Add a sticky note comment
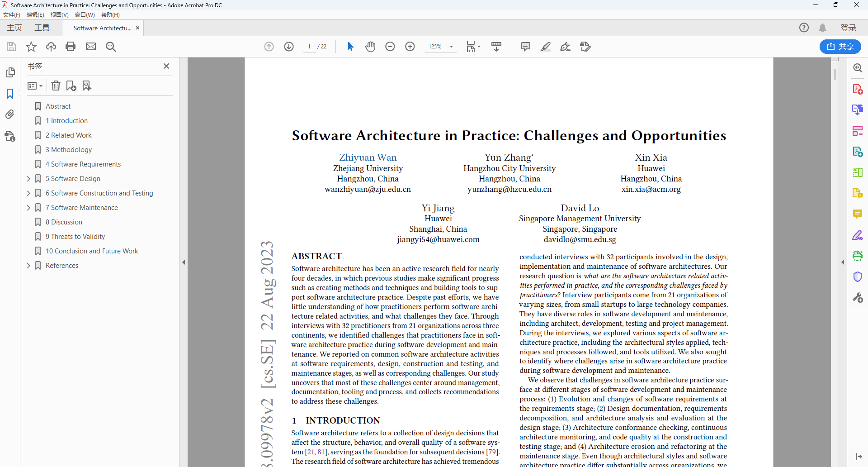The width and height of the screenshot is (868, 467). (x=526, y=47)
